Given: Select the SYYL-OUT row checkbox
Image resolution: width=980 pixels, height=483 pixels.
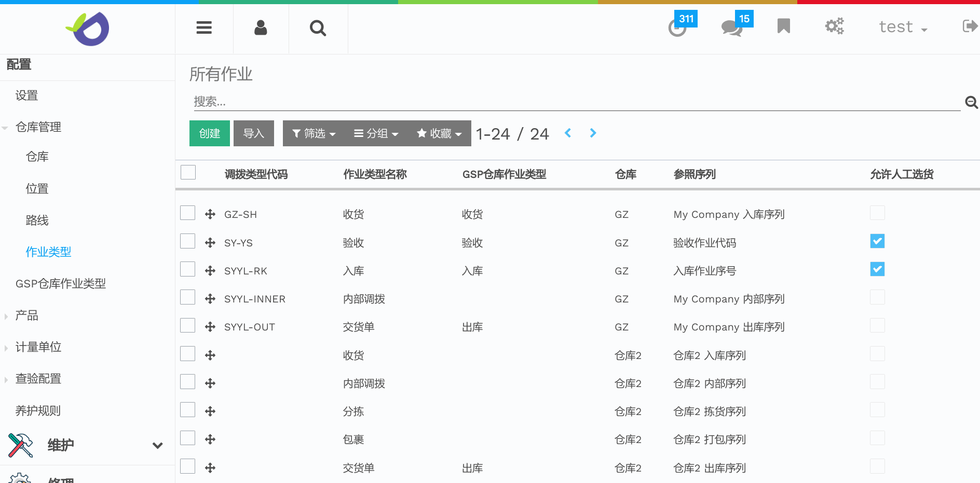Looking at the screenshot, I should pos(187,325).
